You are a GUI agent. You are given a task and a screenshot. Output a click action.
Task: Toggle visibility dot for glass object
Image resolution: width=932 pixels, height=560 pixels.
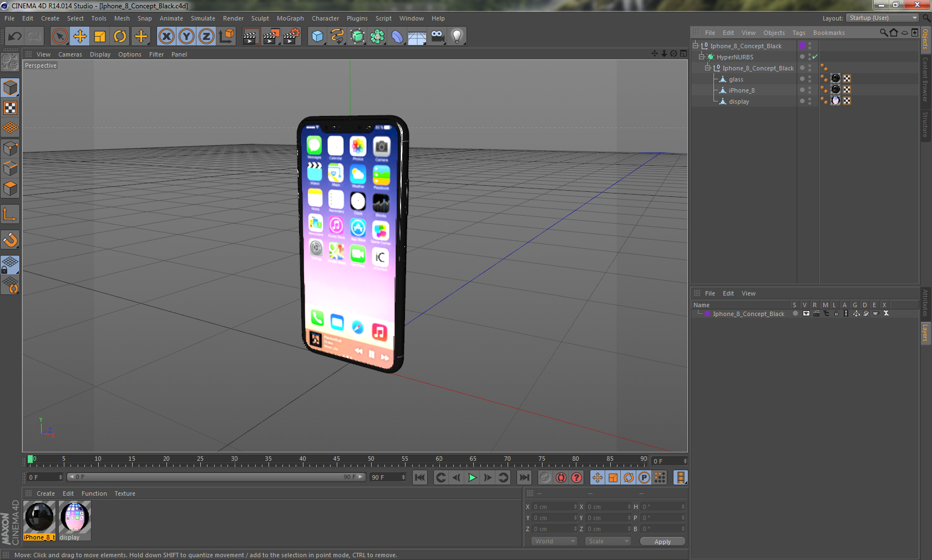802,79
